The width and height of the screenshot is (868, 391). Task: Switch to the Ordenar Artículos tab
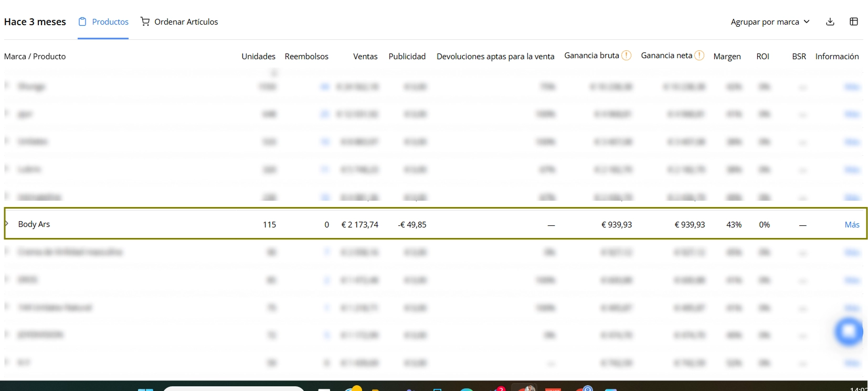click(179, 21)
